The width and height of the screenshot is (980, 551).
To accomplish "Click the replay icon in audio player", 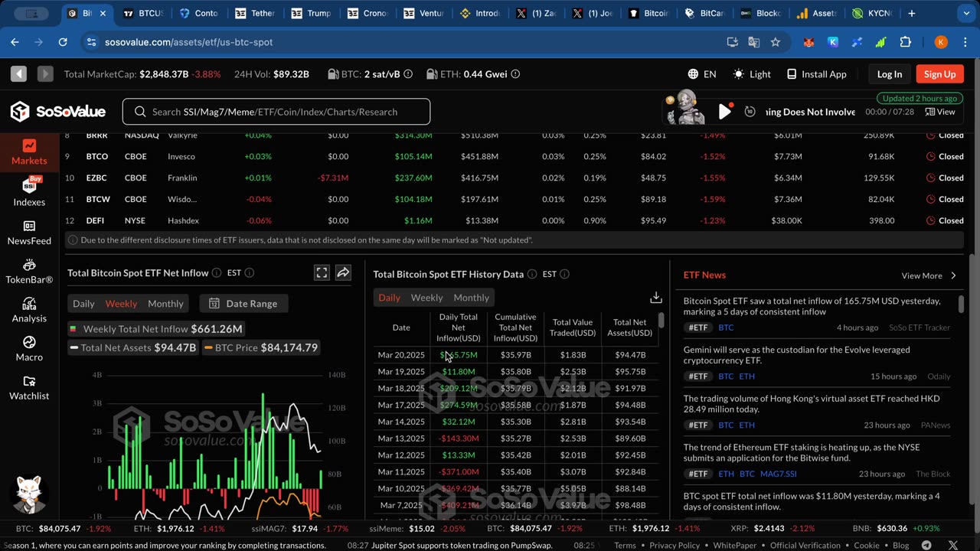I will point(750,112).
